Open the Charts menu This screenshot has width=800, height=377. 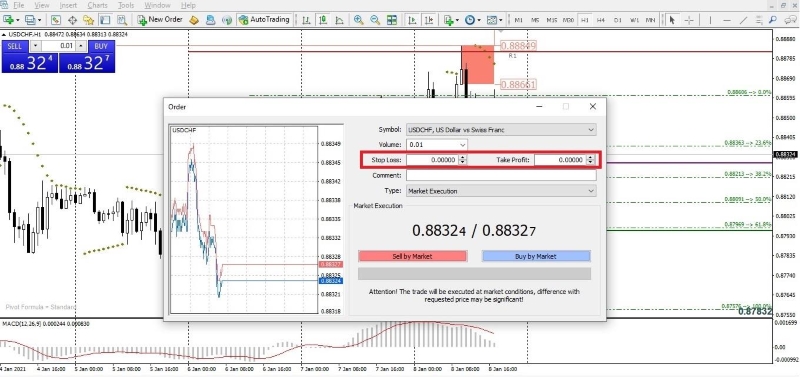pos(97,5)
